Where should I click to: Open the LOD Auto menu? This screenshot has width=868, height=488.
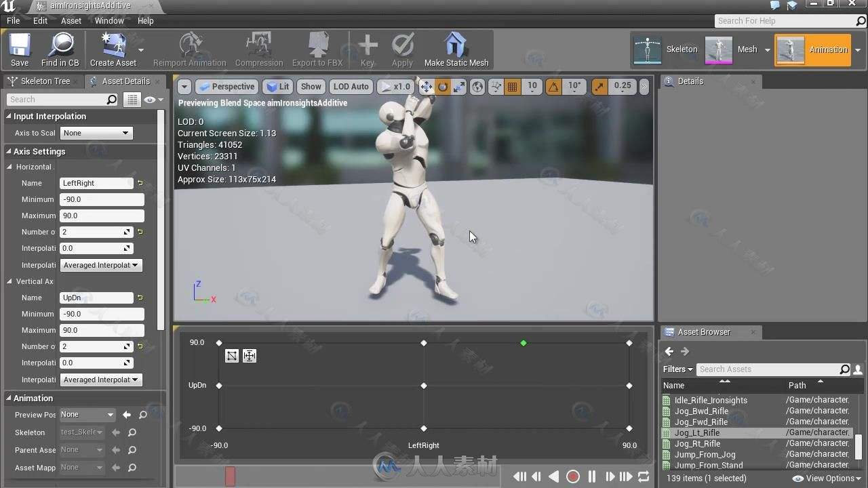351,87
